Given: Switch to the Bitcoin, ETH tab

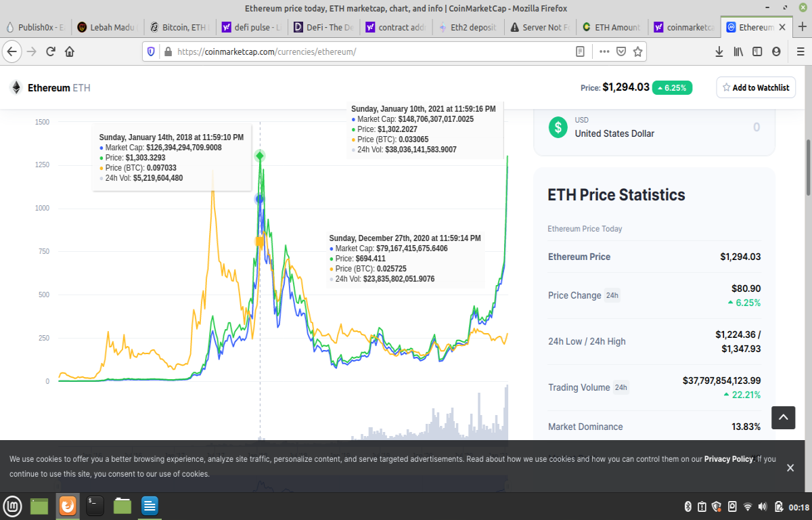Looking at the screenshot, I should point(179,27).
